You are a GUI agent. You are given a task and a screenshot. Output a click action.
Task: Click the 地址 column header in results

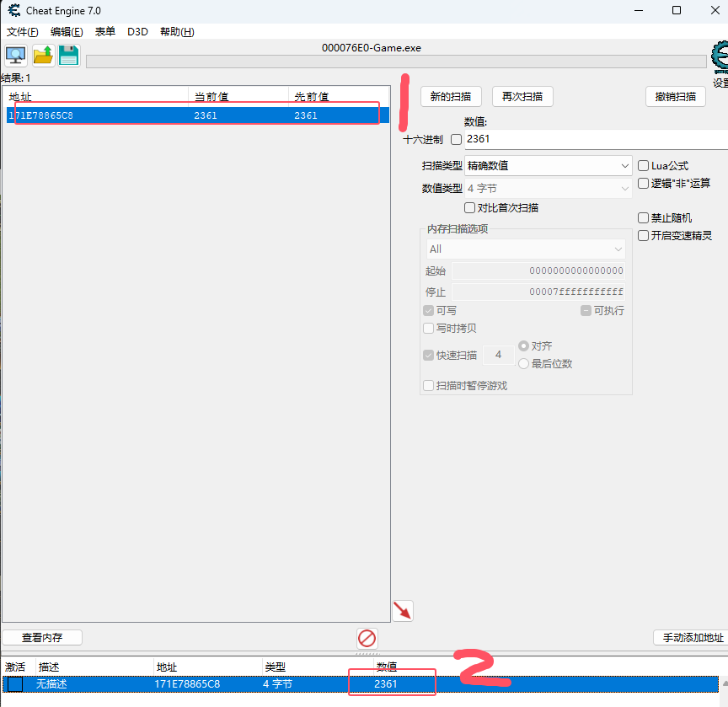coord(97,97)
